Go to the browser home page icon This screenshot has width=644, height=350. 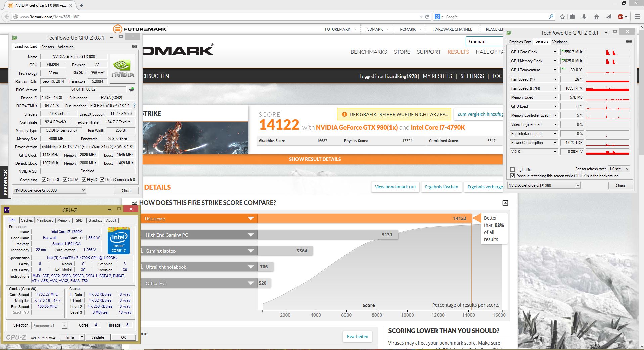pos(596,17)
